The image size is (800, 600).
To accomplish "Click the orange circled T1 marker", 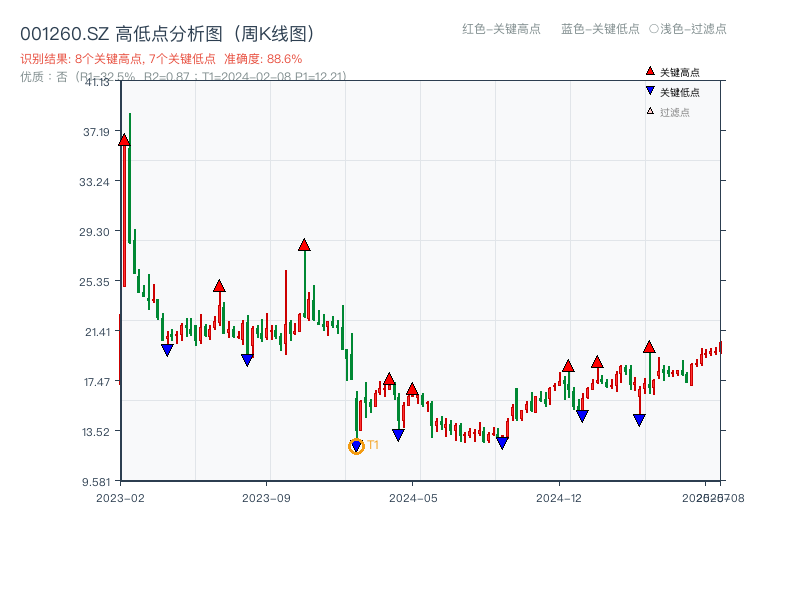I will point(357,445).
